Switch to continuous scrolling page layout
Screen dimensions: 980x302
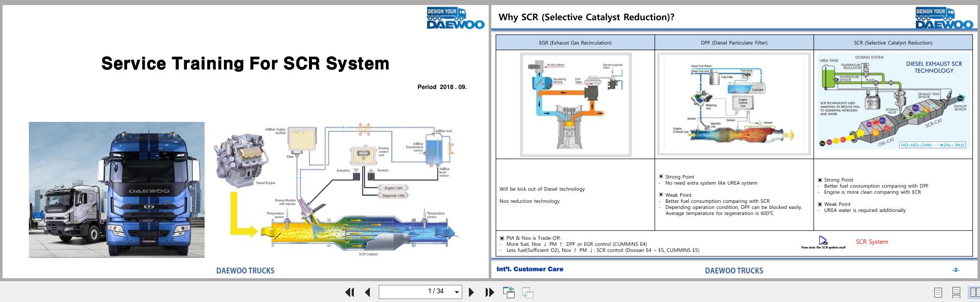(956, 292)
